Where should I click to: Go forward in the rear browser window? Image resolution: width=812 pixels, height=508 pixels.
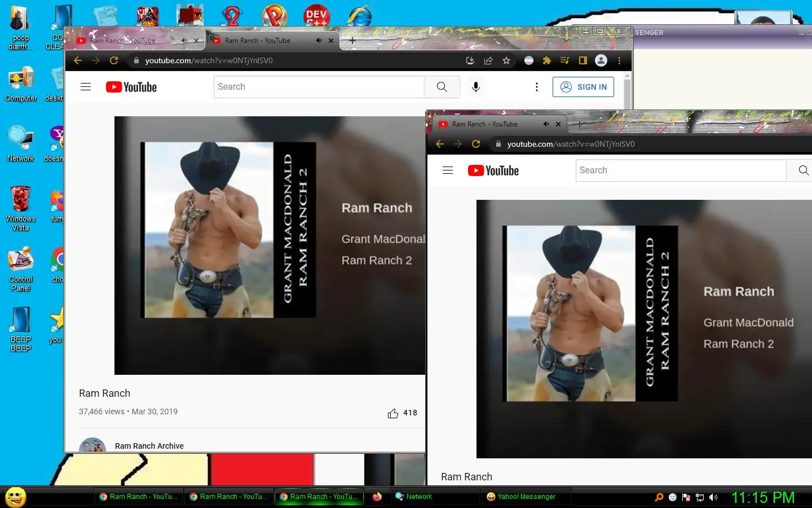[x=96, y=60]
